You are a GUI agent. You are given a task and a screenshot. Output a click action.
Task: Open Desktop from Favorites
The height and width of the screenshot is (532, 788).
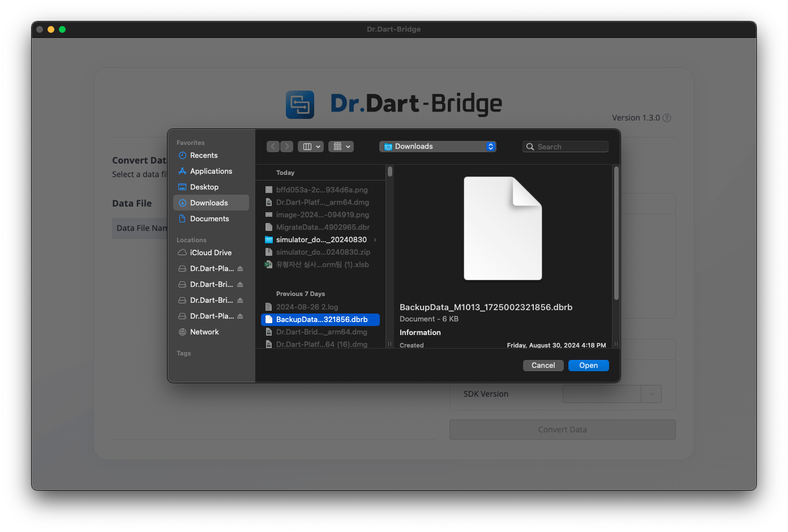coord(204,187)
